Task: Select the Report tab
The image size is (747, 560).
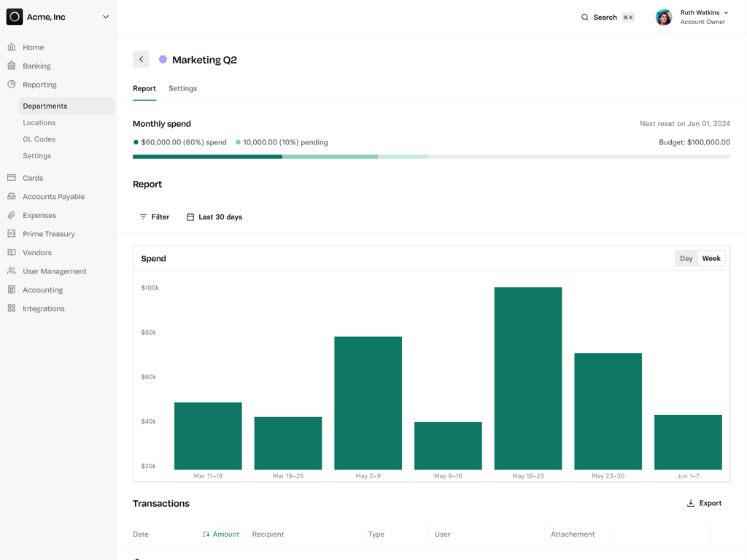Action: click(144, 88)
